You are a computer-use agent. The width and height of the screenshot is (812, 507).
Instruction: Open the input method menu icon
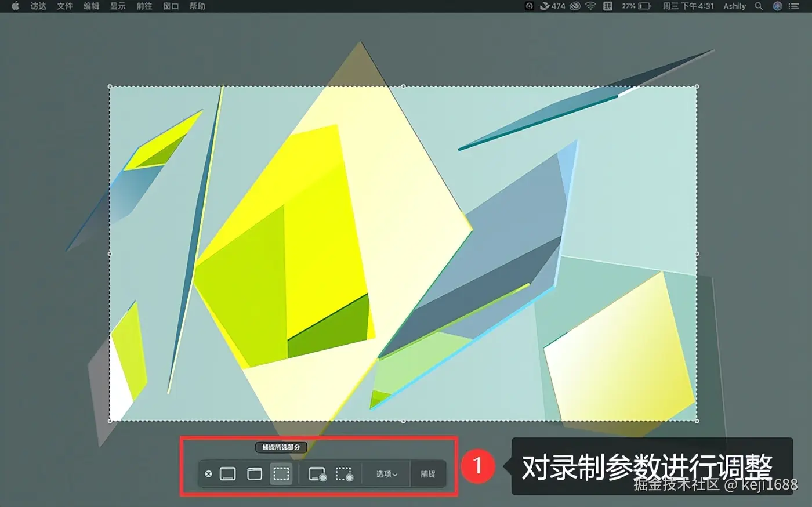pos(608,6)
